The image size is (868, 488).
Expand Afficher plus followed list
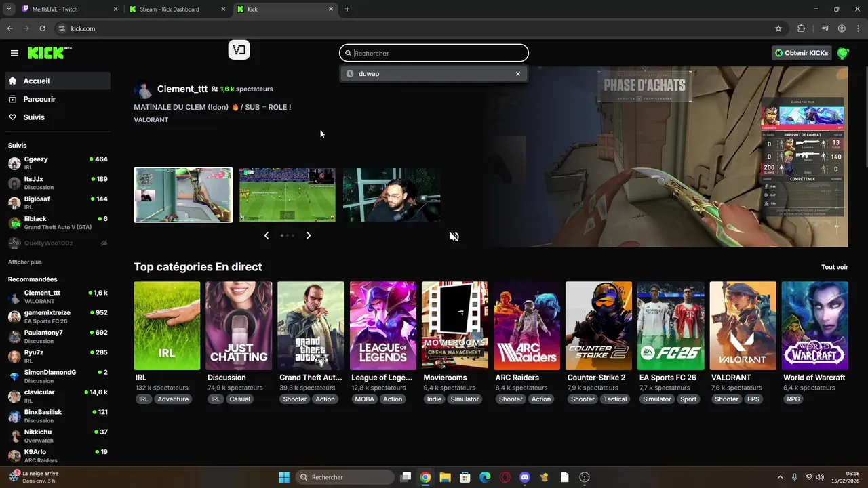[x=24, y=262]
